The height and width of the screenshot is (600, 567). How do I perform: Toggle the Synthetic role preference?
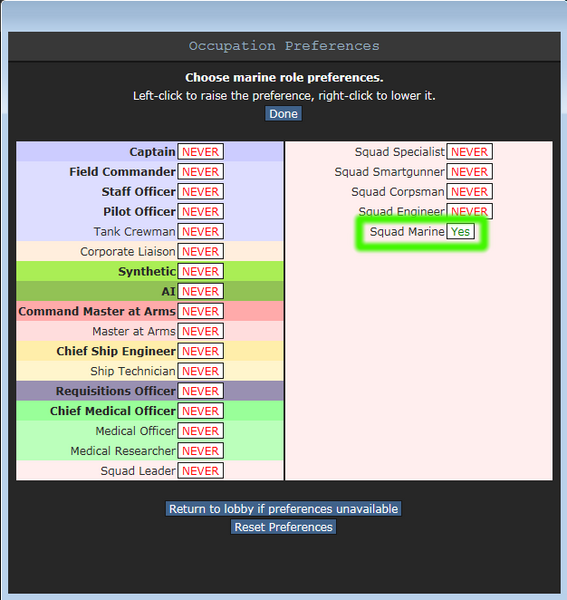tap(200, 271)
